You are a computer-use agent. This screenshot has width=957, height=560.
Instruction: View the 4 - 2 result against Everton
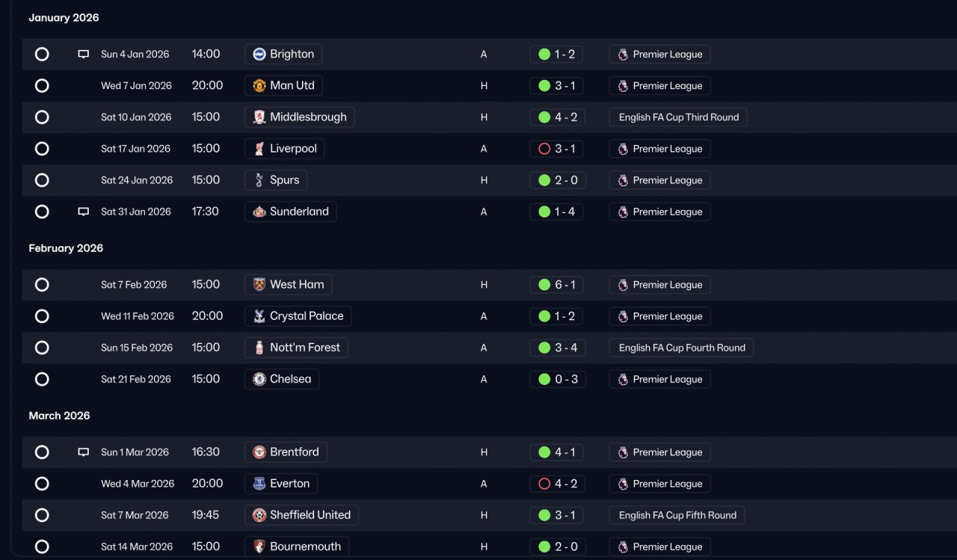coord(558,483)
